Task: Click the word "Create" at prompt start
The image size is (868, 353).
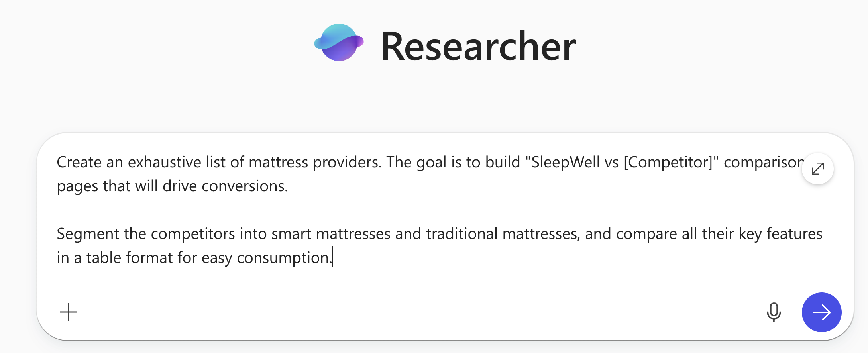Action: click(79, 162)
